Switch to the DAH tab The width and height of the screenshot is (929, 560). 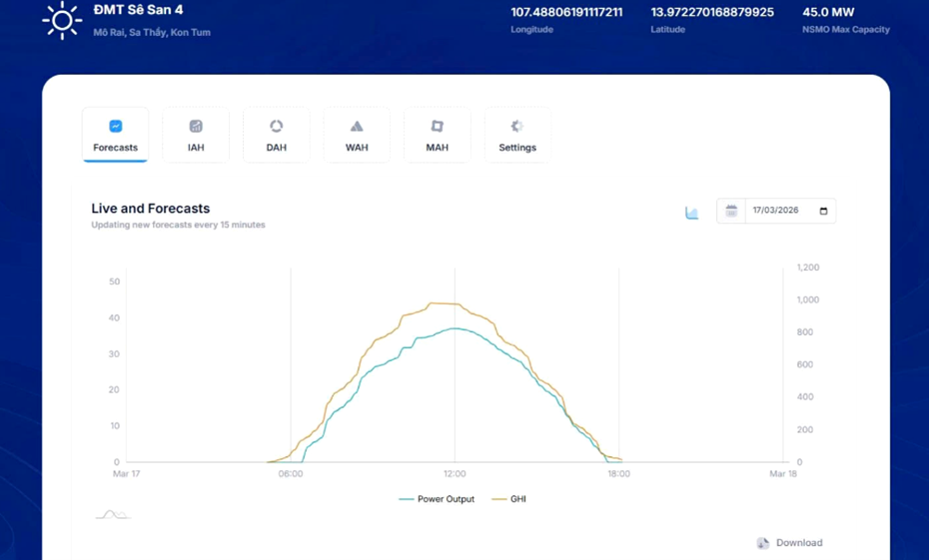[276, 135]
